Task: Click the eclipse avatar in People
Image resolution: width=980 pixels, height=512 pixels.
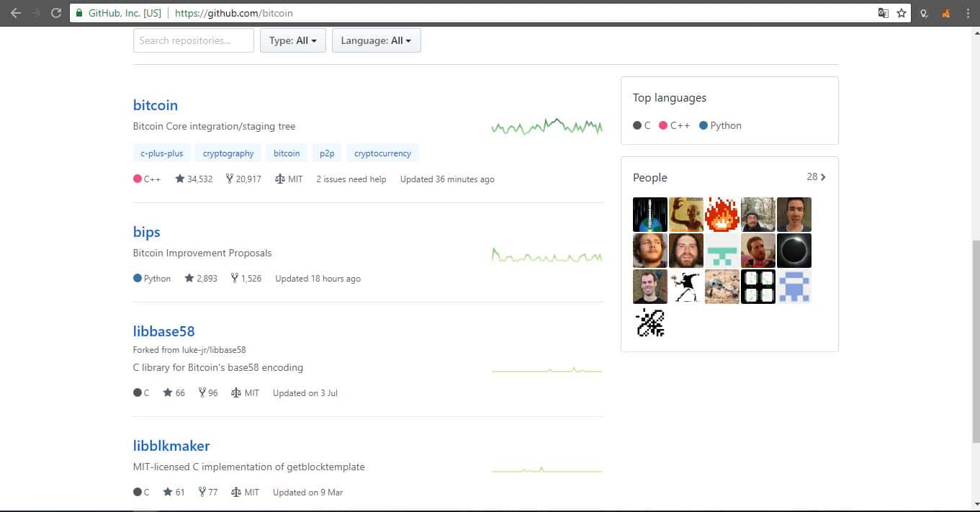Action: coord(794,251)
